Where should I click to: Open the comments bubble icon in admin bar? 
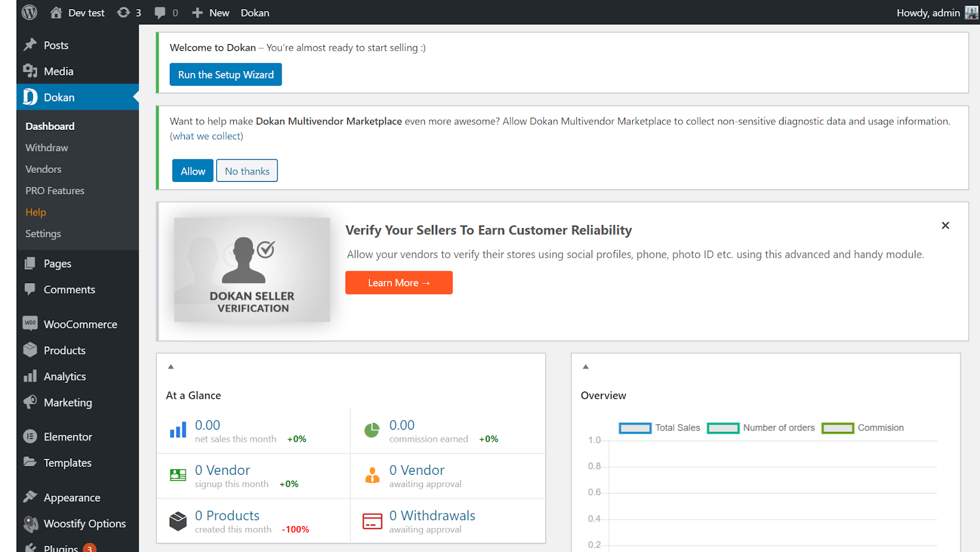[x=160, y=12]
